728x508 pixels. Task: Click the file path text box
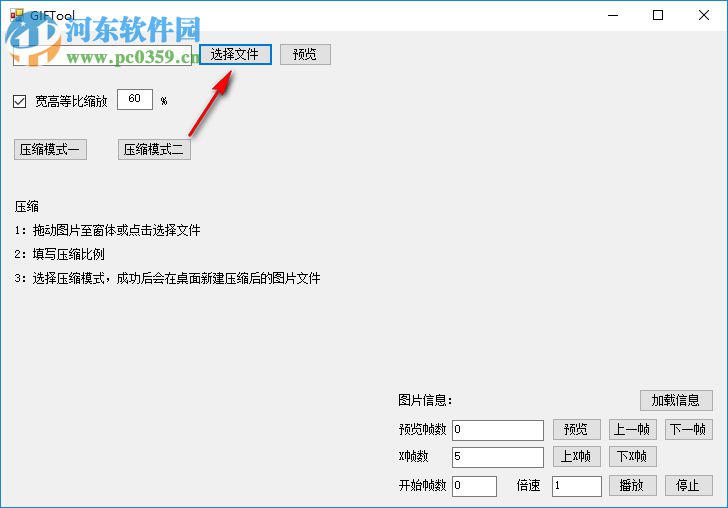coord(102,55)
